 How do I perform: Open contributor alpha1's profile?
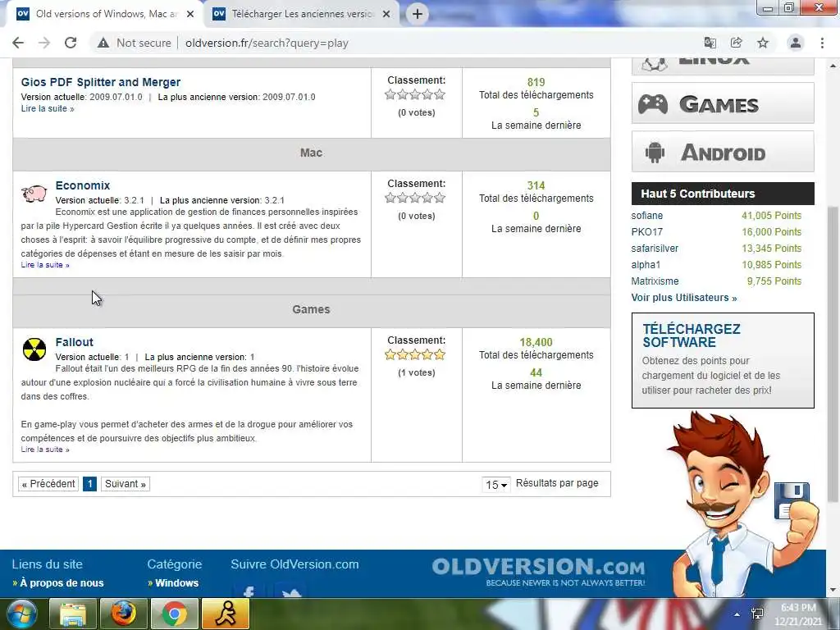point(646,265)
